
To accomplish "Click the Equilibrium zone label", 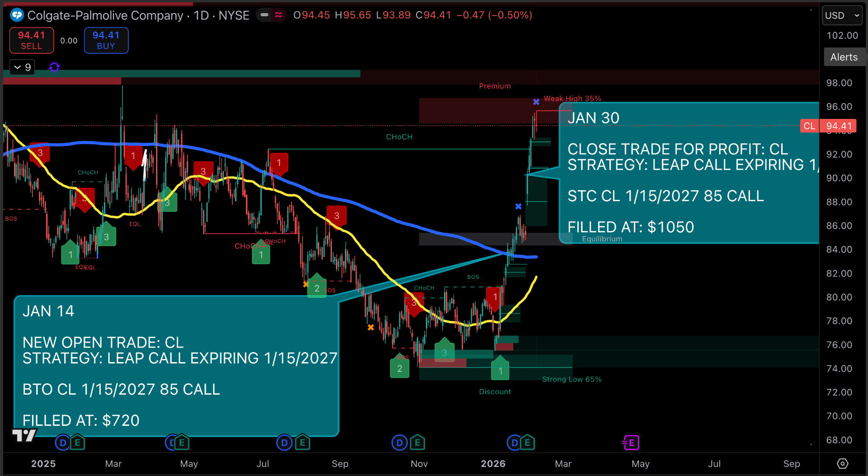I will [602, 239].
